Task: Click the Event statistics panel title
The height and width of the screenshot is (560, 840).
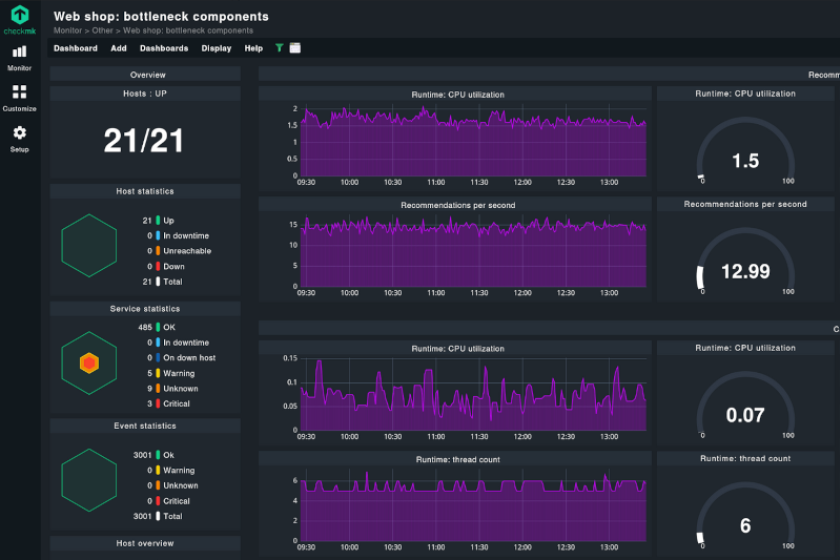Action: [x=145, y=426]
